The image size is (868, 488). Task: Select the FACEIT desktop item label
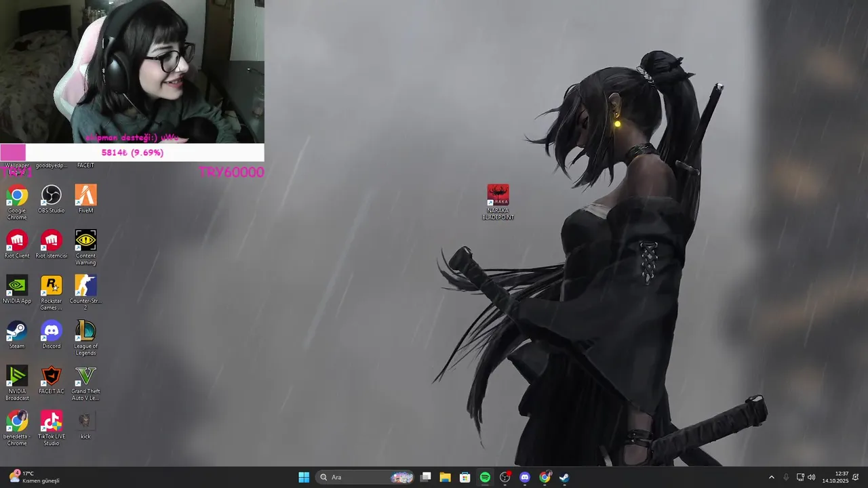click(85, 165)
